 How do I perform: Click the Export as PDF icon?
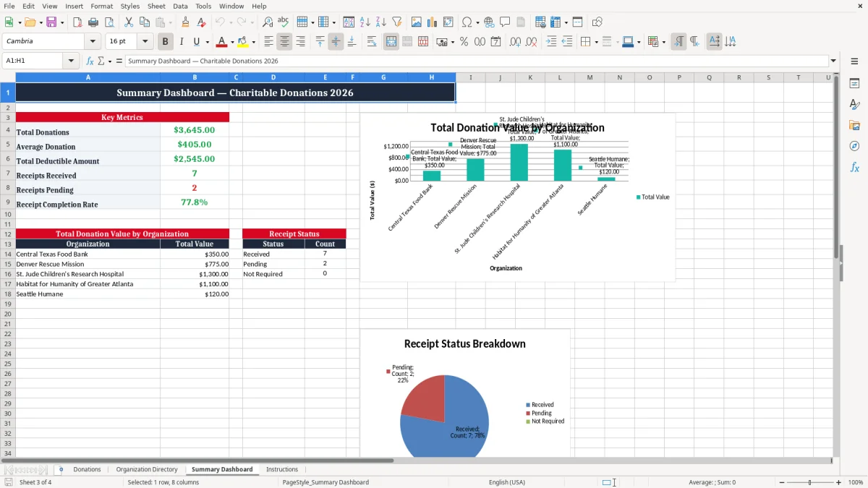[77, 22]
